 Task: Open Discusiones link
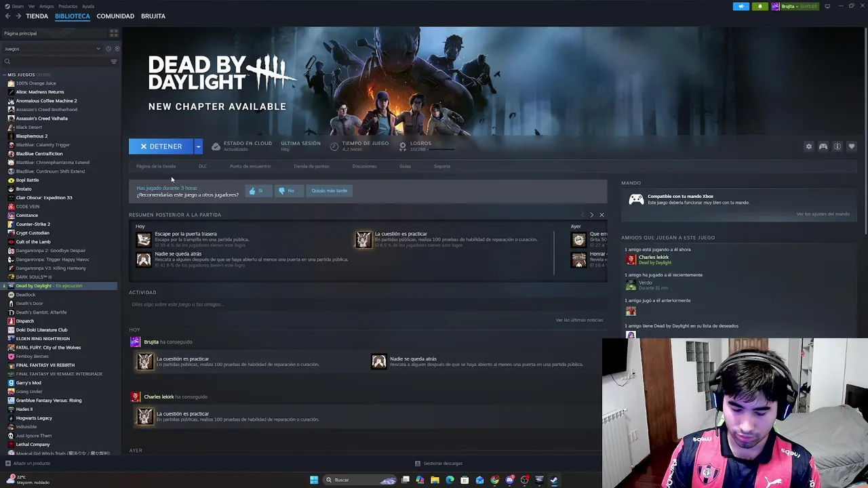pyautogui.click(x=364, y=166)
